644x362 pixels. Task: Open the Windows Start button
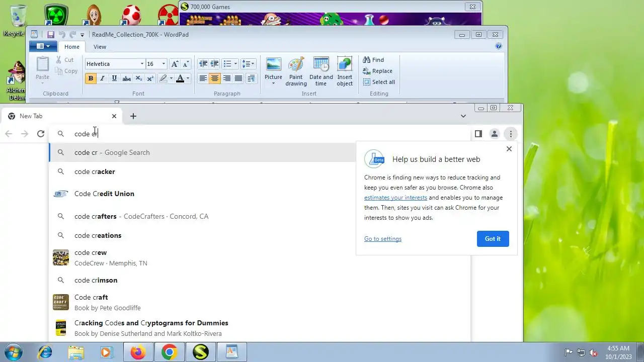coord(13,352)
